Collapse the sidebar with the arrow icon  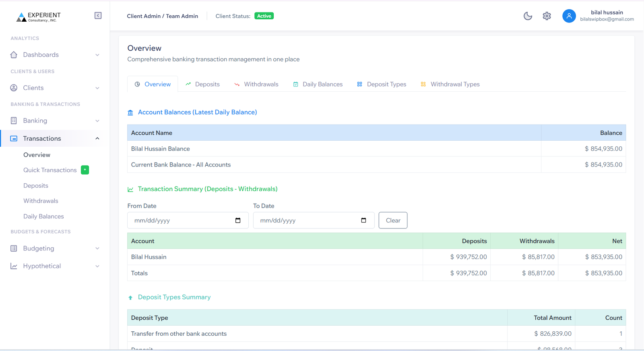point(98,16)
